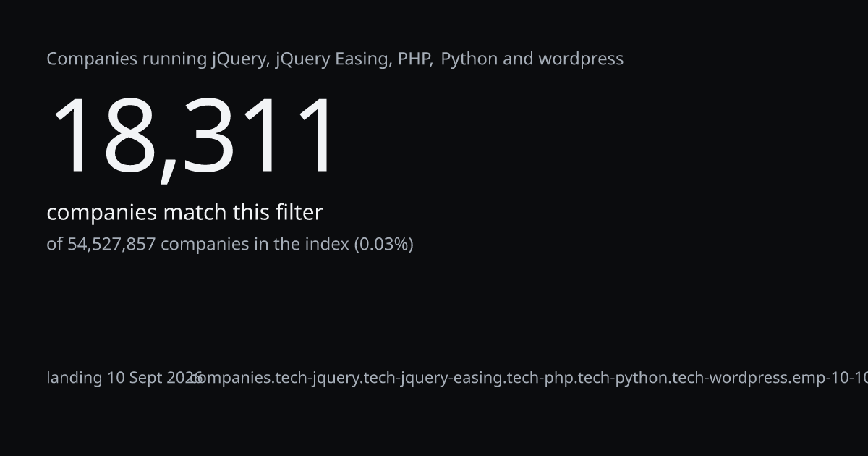Select the word jQuery in the heading
Screen dimensions: 868x456
point(239,59)
